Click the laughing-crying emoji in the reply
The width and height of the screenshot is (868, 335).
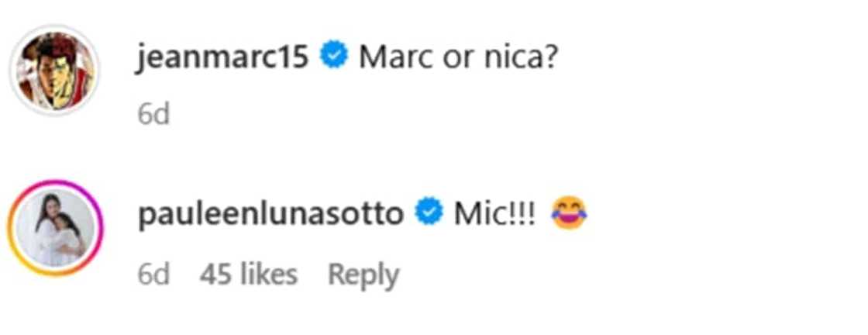(568, 213)
